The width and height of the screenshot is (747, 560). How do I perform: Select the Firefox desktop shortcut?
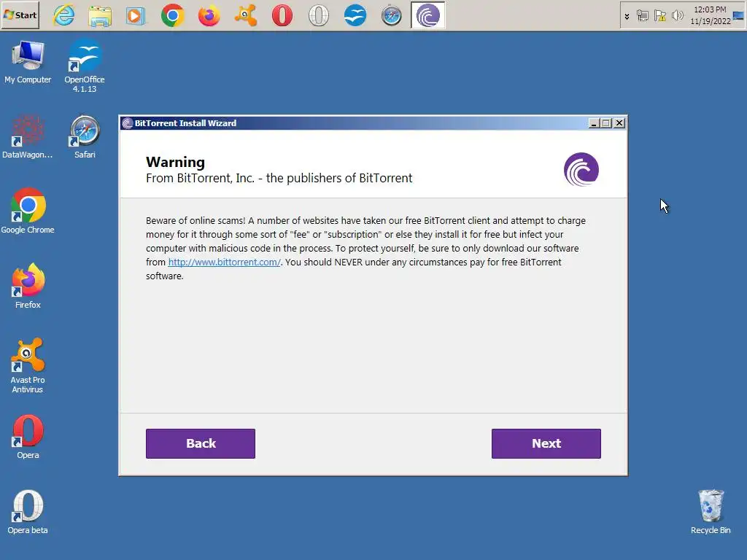pos(28,286)
